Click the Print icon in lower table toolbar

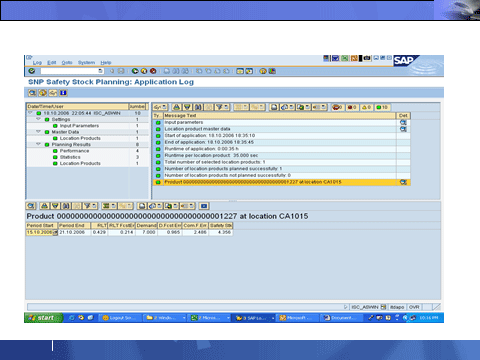coord(142,206)
